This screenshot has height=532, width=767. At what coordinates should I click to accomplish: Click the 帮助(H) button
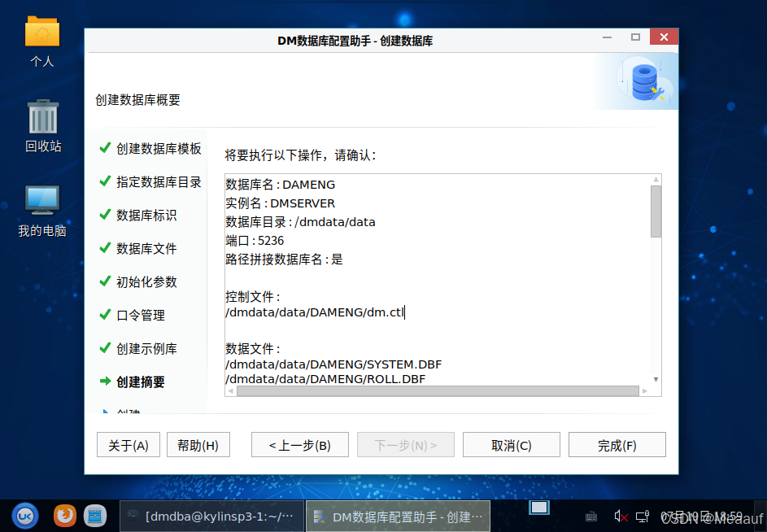(198, 445)
